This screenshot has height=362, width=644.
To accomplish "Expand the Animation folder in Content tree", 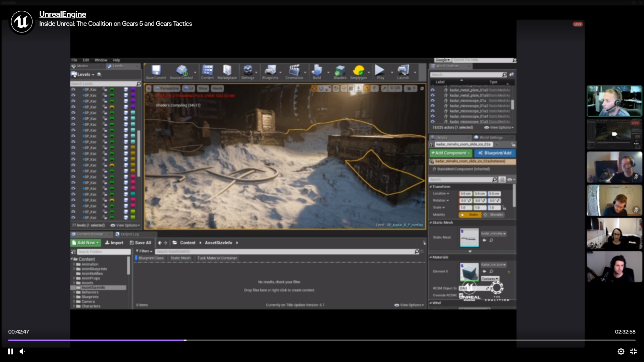I will [74, 264].
